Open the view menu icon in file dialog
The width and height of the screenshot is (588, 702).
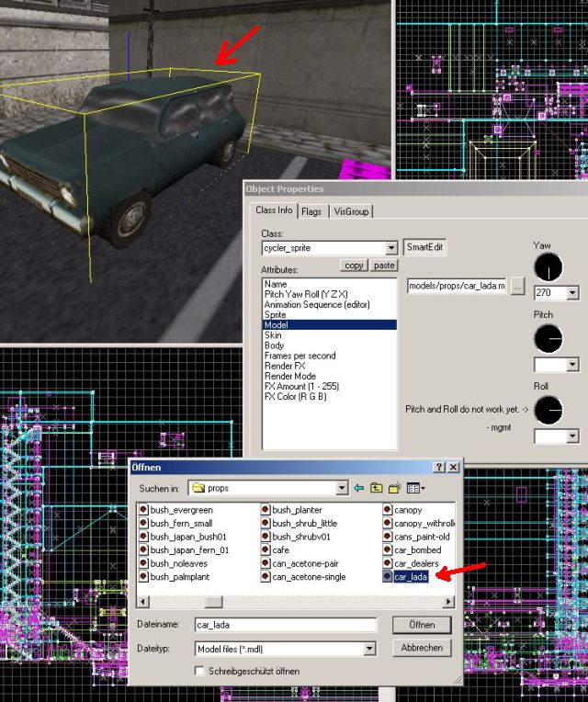click(x=415, y=488)
